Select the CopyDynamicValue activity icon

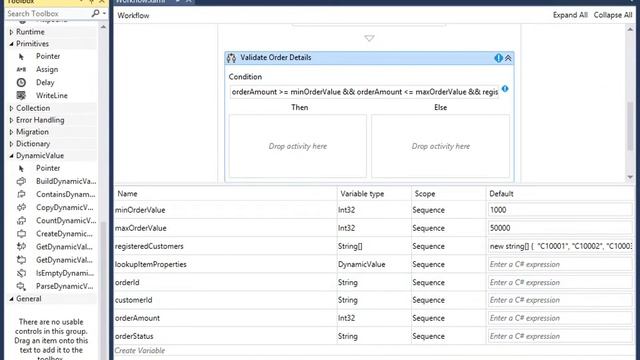(x=21, y=207)
